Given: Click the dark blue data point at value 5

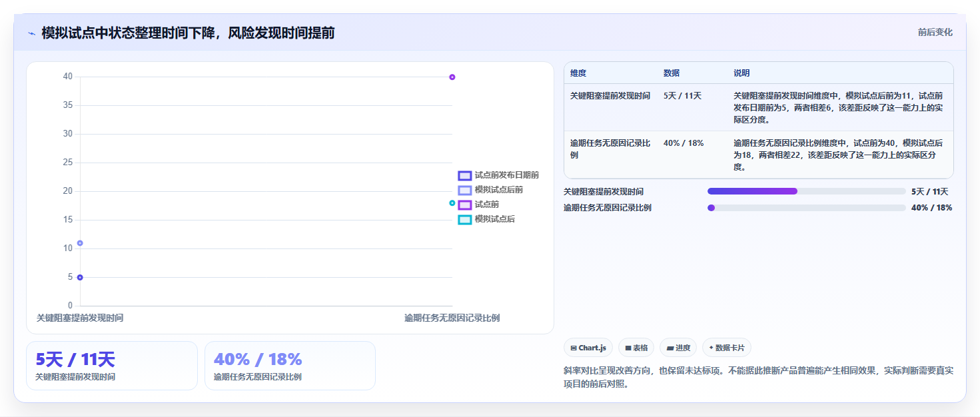Looking at the screenshot, I should point(80,277).
